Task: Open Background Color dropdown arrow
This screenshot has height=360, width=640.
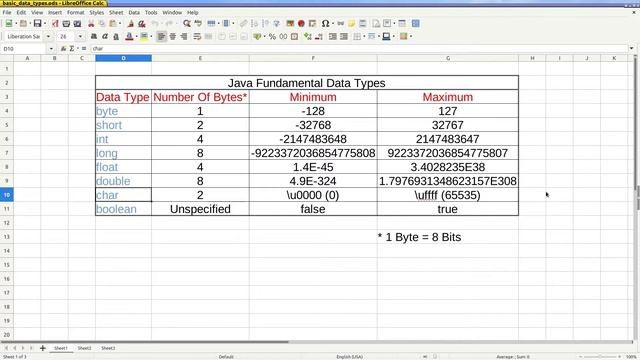Action: (x=151, y=37)
